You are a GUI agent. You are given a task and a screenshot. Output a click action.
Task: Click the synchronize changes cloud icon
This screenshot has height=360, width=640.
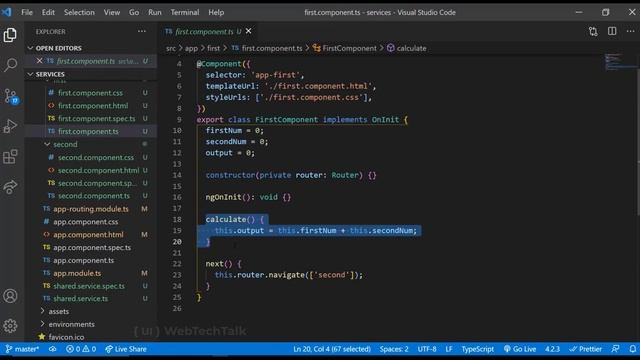53,349
